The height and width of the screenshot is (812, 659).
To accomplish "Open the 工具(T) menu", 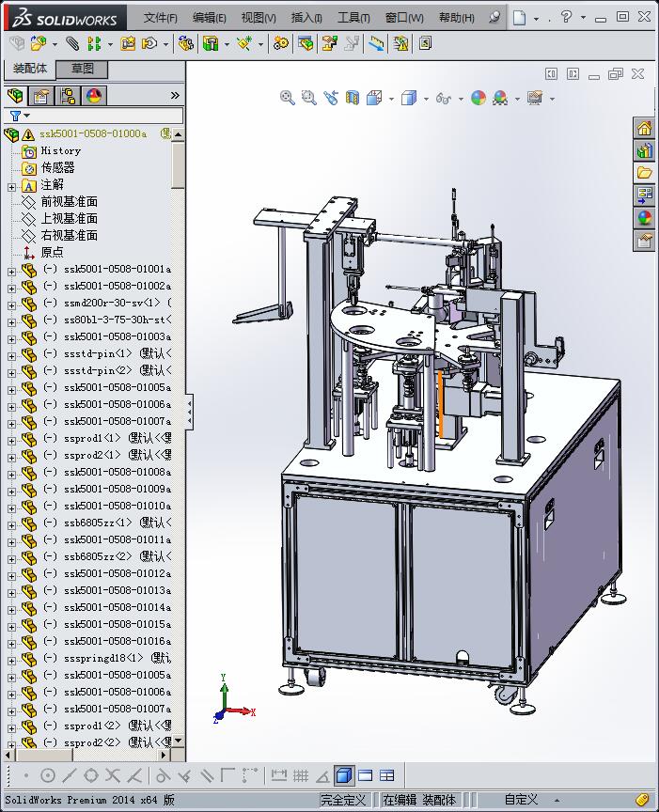I will (x=353, y=18).
